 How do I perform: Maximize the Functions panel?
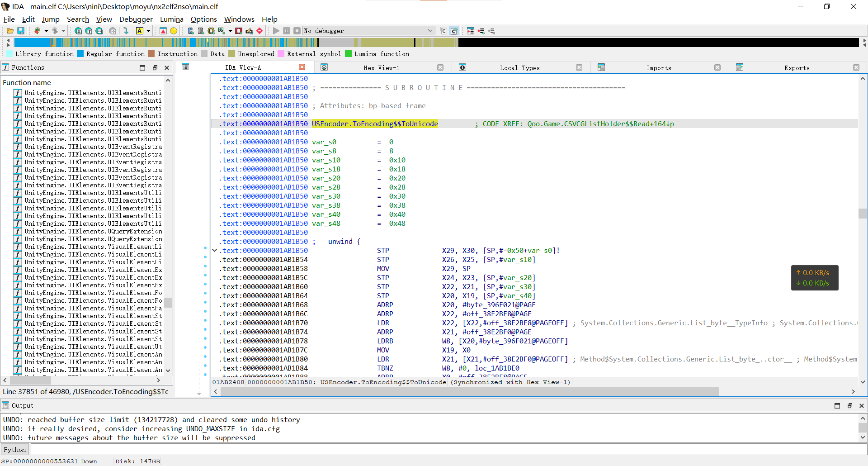tap(142, 67)
